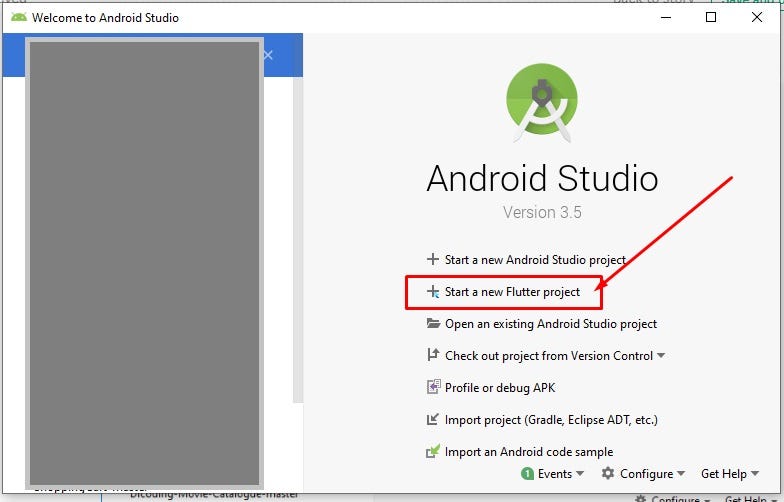Click the Configure gear icon

pos(608,473)
